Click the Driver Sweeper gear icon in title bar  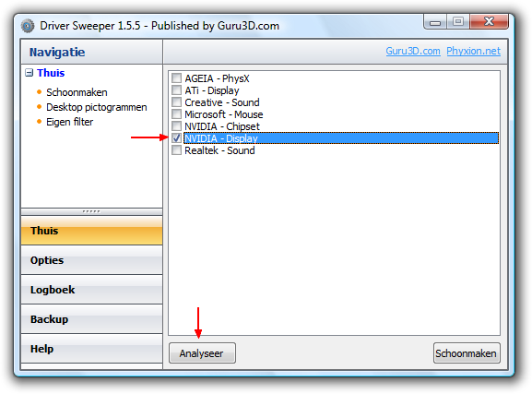tap(28, 26)
